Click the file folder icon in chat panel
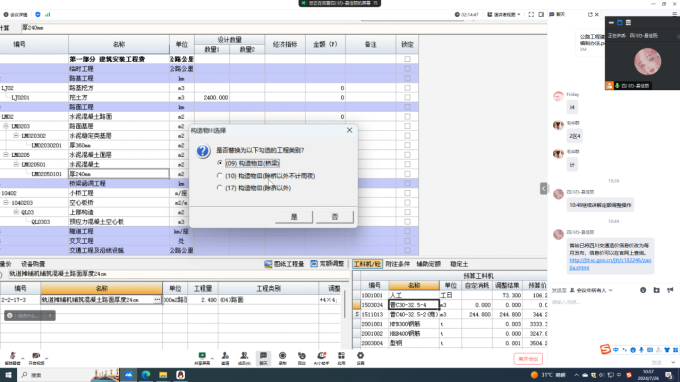 [x=657, y=290]
